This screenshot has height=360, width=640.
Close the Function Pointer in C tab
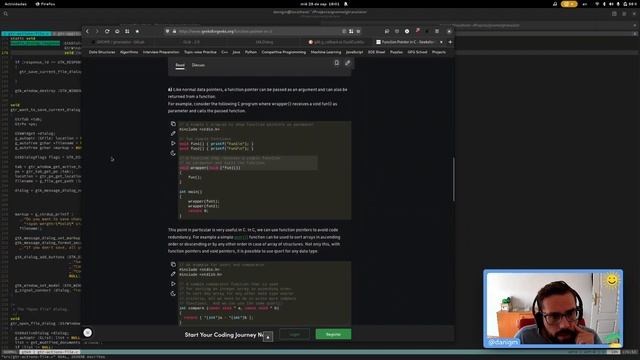point(441,42)
